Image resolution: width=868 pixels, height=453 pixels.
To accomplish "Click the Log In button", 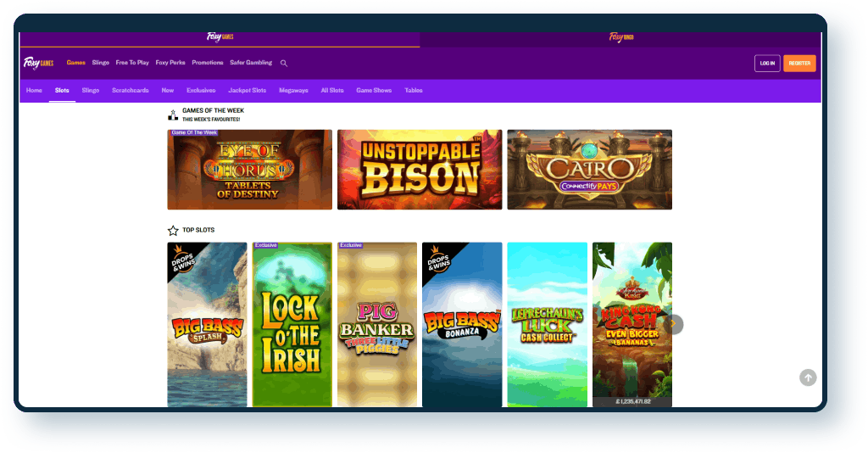I will [767, 63].
